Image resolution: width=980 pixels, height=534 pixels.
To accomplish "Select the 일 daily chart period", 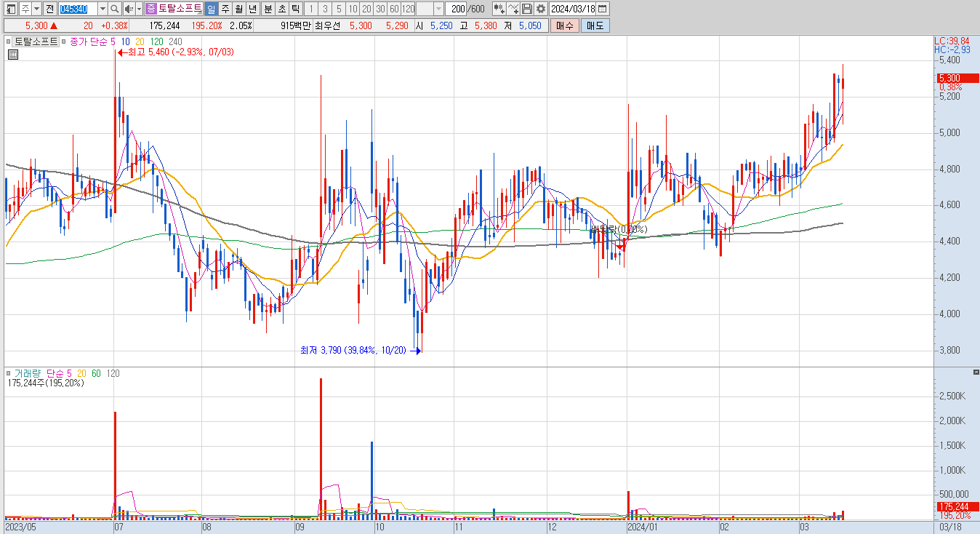I will [211, 9].
